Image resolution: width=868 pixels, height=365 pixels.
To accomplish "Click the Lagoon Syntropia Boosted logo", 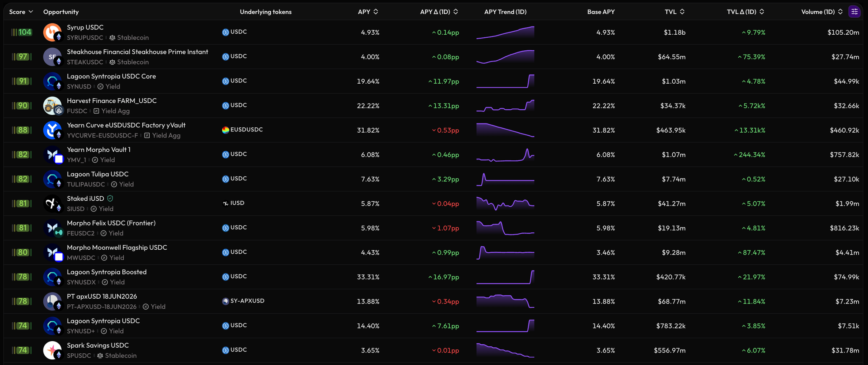I will point(53,277).
